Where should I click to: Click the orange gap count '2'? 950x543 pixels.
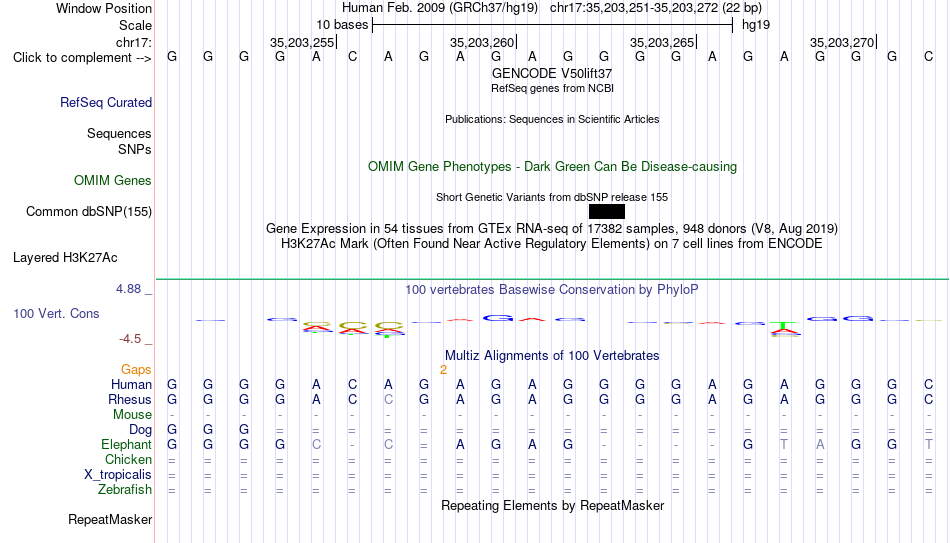[x=443, y=370]
